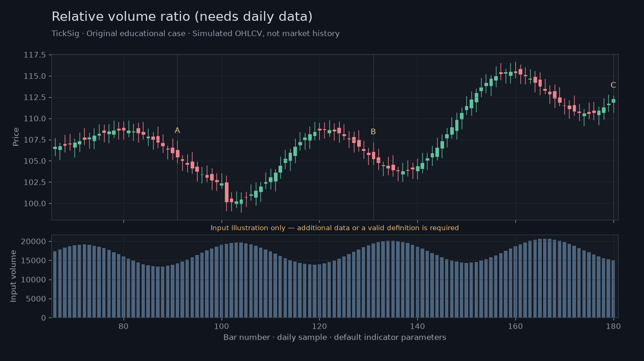Click the 102.5 price tick label
This screenshot has width=644, height=361.
(35, 182)
